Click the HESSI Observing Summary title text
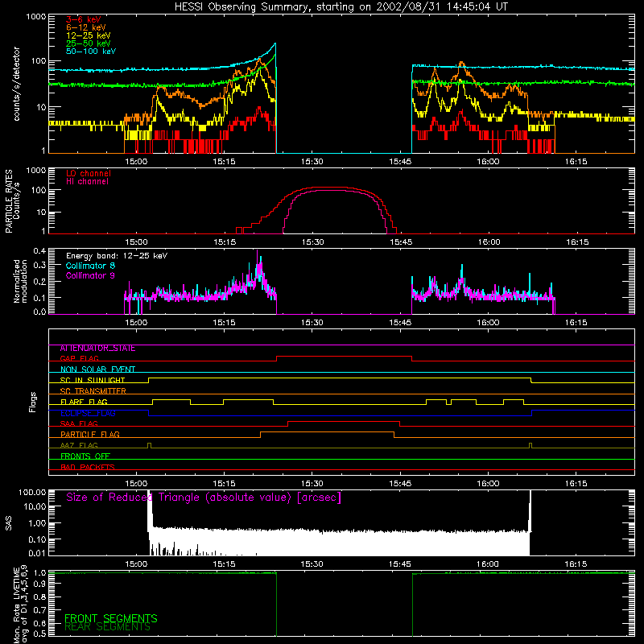 (x=341, y=7)
